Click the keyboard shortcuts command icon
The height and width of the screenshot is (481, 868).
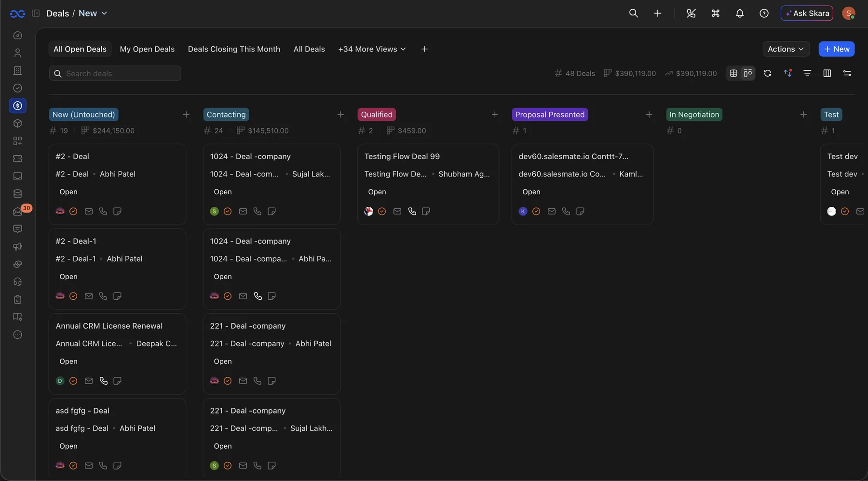(x=716, y=13)
